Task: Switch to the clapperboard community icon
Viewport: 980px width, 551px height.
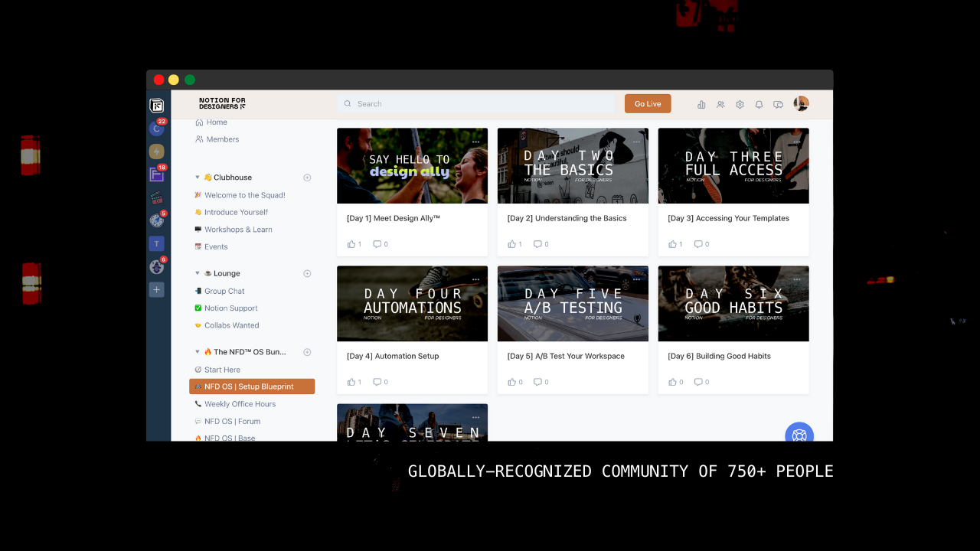Action: [157, 197]
